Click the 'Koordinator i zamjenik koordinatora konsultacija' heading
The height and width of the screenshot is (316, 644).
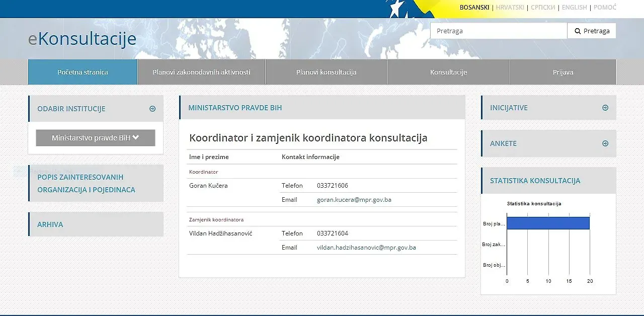point(308,138)
